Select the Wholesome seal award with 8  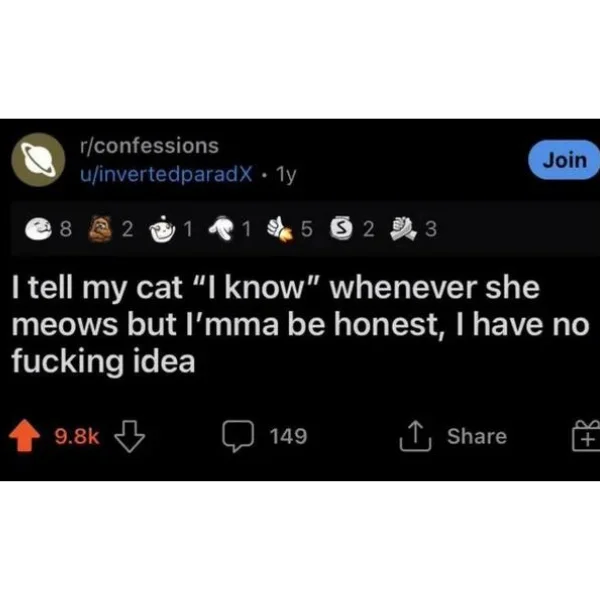38,229
